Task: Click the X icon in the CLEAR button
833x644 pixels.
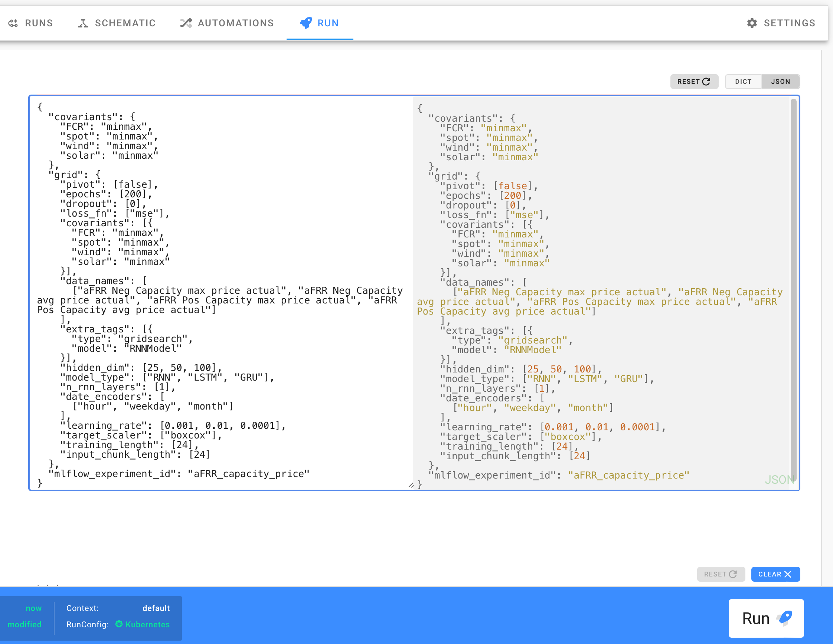Action: 788,574
